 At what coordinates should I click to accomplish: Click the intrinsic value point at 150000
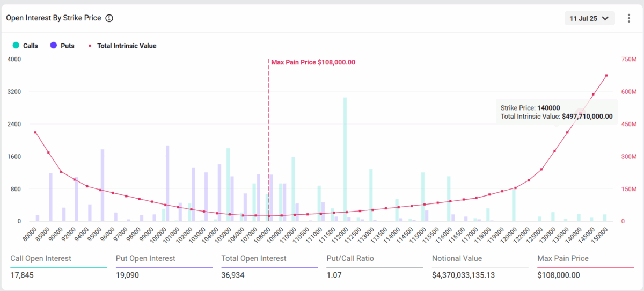606,76
